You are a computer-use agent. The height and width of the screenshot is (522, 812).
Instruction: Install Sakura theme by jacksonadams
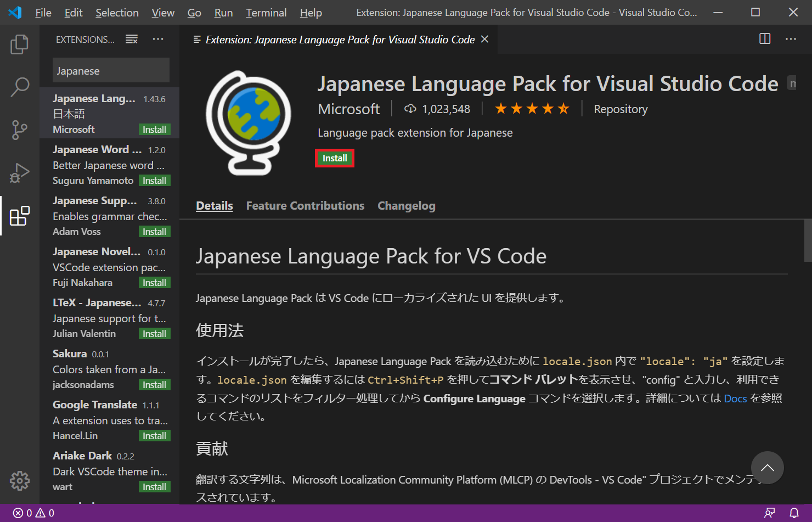(154, 385)
